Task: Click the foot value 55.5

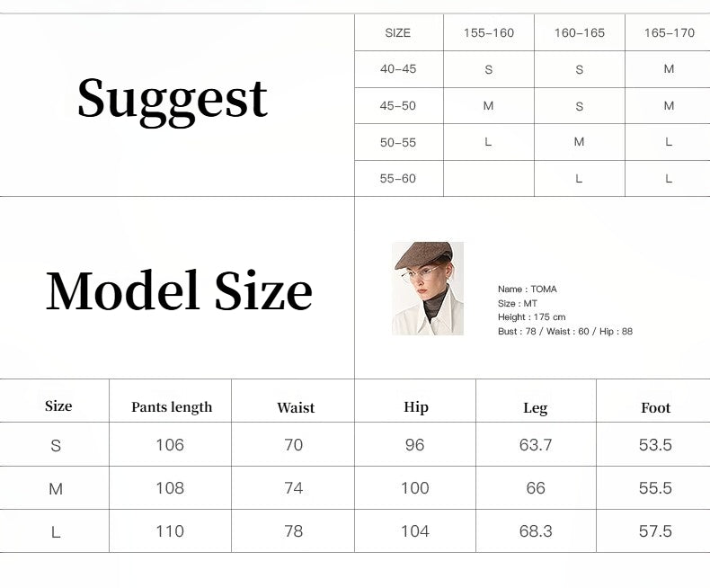Action: tap(655, 488)
